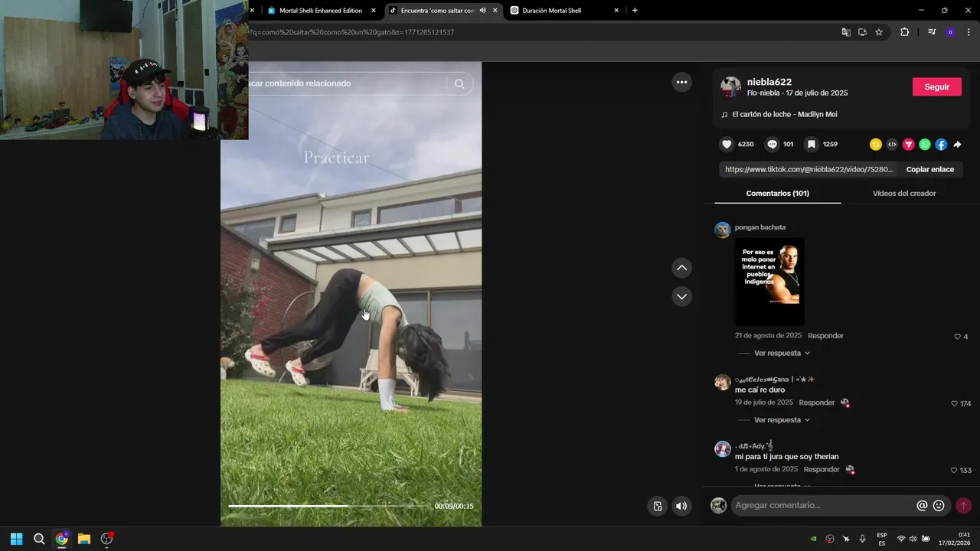980x551 pixels.
Task: Open the Chrome extensions puzzle icon
Action: pos(904,32)
